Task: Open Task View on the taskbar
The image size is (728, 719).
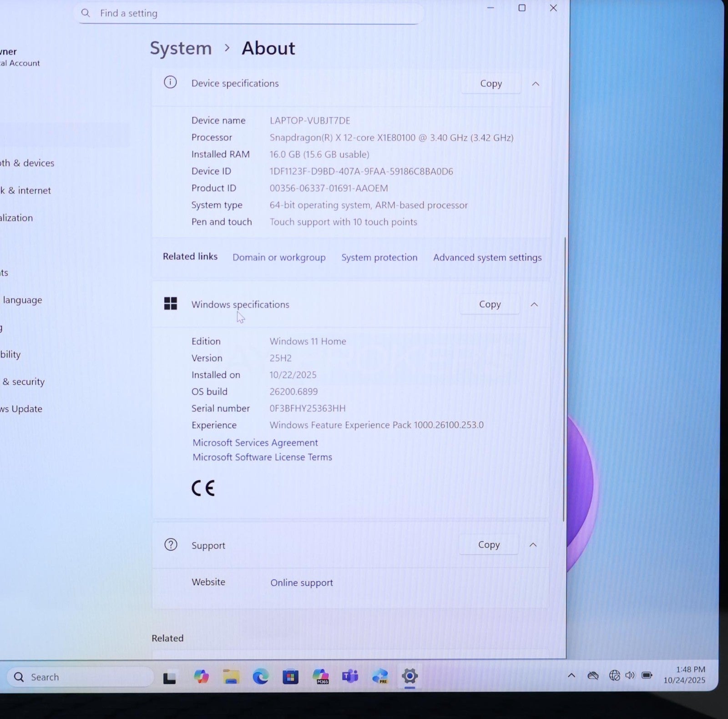Action: coord(170,678)
